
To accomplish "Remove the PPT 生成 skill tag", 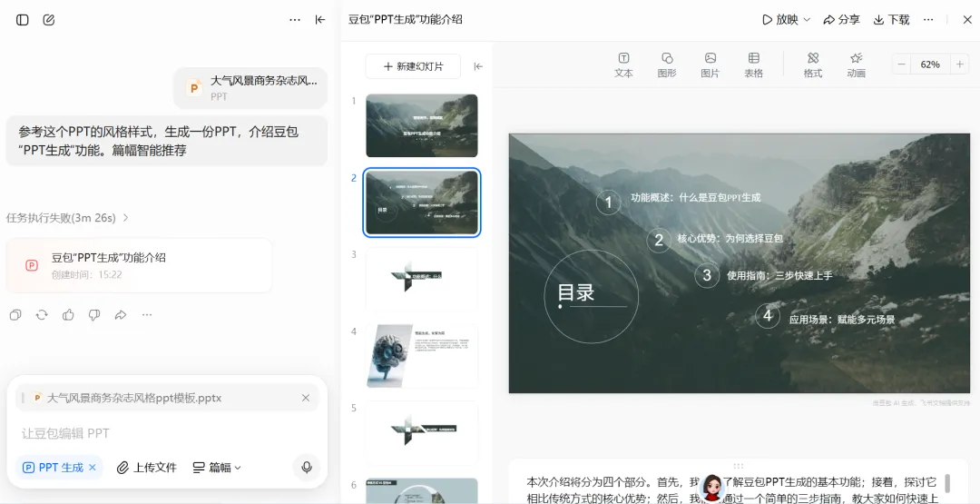I will click(x=93, y=467).
